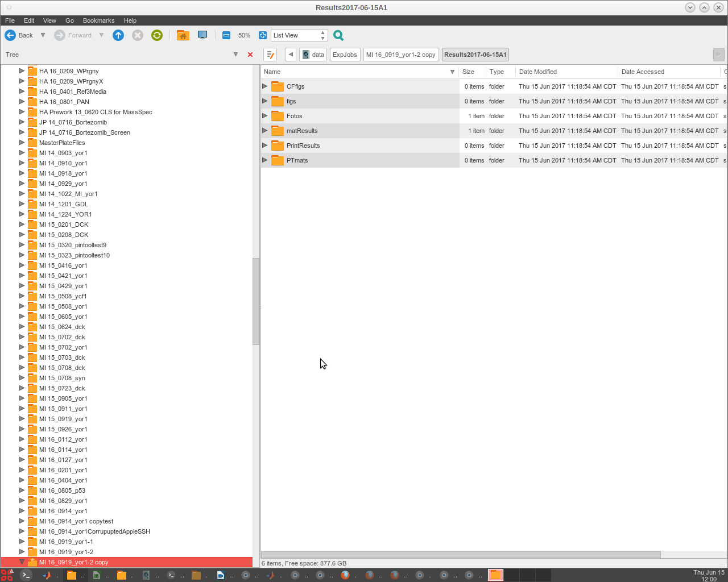
Task: Expand the matResults folder row
Action: point(265,131)
